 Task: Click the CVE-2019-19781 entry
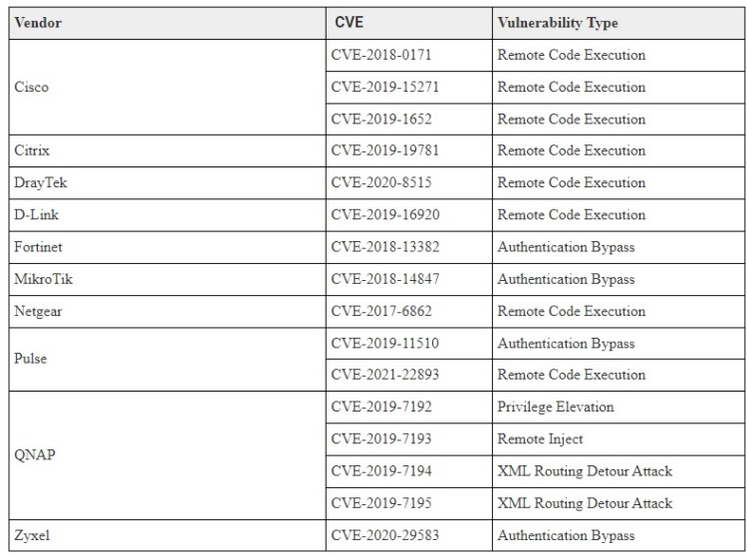click(384, 150)
